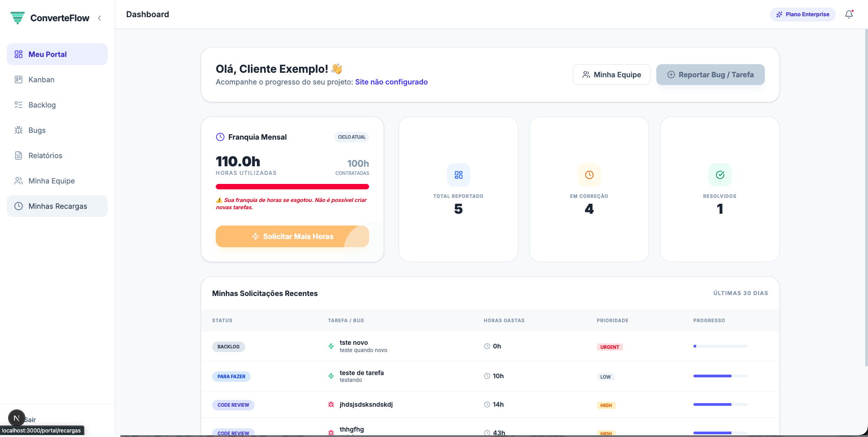The width and height of the screenshot is (868, 437).
Task: Click the user avatar circle near Sair
Action: [17, 418]
